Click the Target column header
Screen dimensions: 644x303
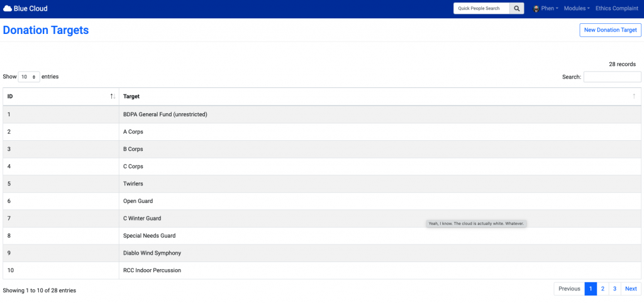click(x=380, y=96)
